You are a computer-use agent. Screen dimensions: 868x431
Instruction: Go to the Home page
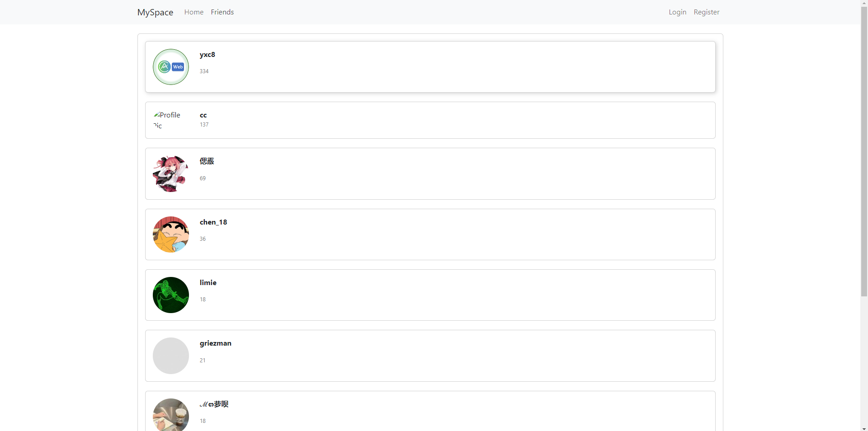coord(193,12)
